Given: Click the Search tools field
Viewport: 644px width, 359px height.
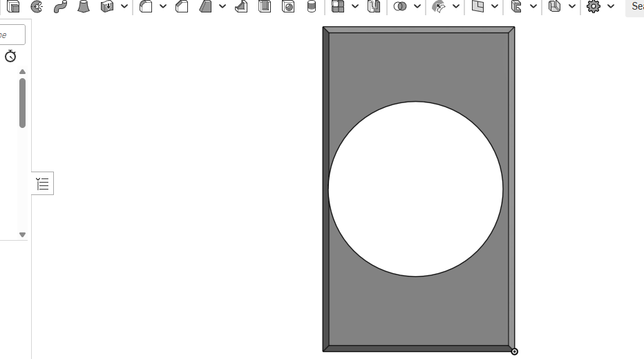Looking at the screenshot, I should tap(634, 7).
